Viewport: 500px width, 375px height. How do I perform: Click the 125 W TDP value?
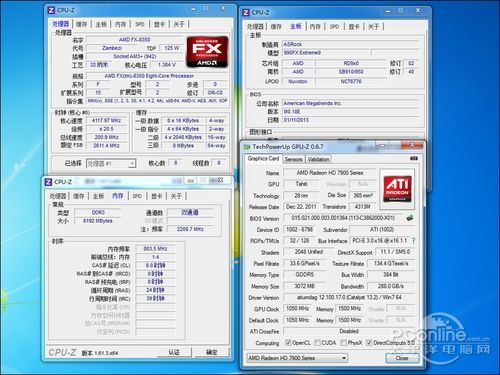coord(172,48)
